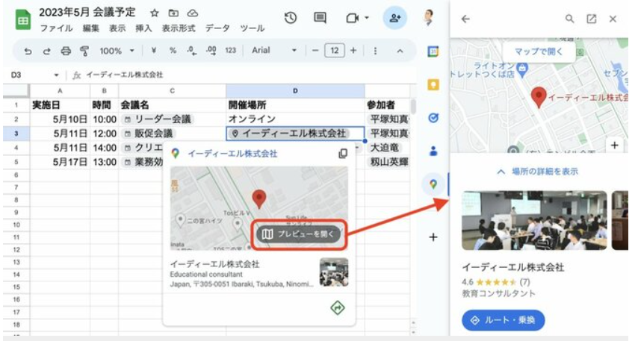Open Google Maps in side panel
Viewport: 644px width, 341px height.
pos(433,184)
